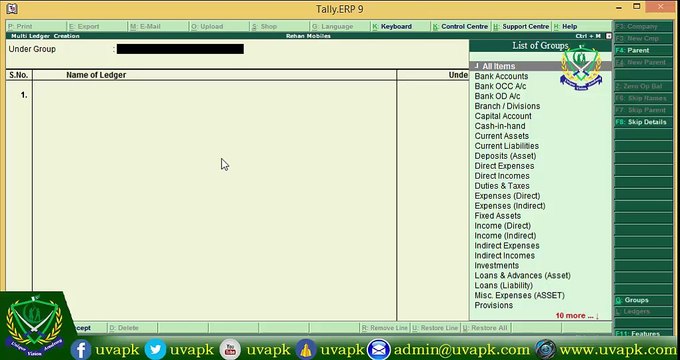The width and height of the screenshot is (680, 360).
Task: Click the first ledger name row
Action: pos(215,95)
